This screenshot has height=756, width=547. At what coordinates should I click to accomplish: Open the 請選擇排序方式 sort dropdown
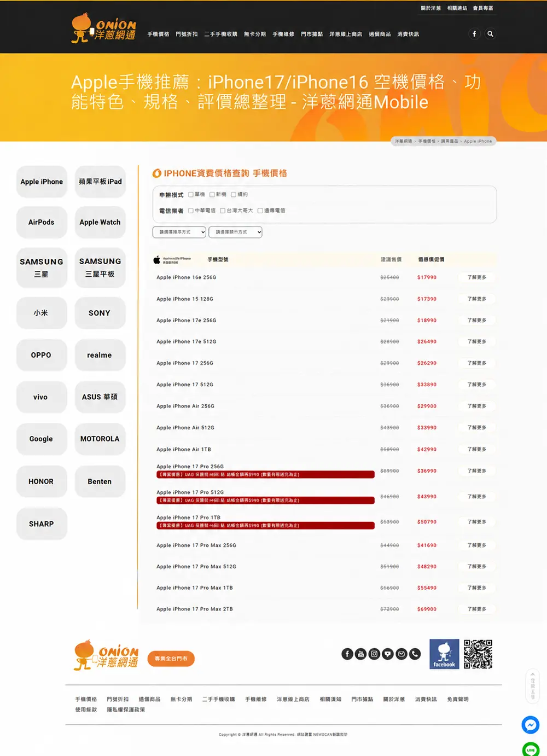(x=179, y=232)
